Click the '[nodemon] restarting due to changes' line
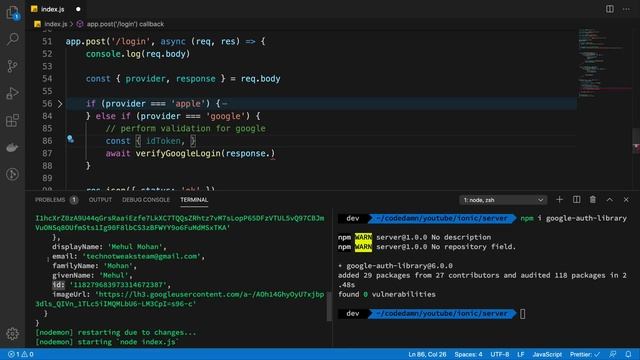This screenshot has height=360, width=640. (116, 332)
